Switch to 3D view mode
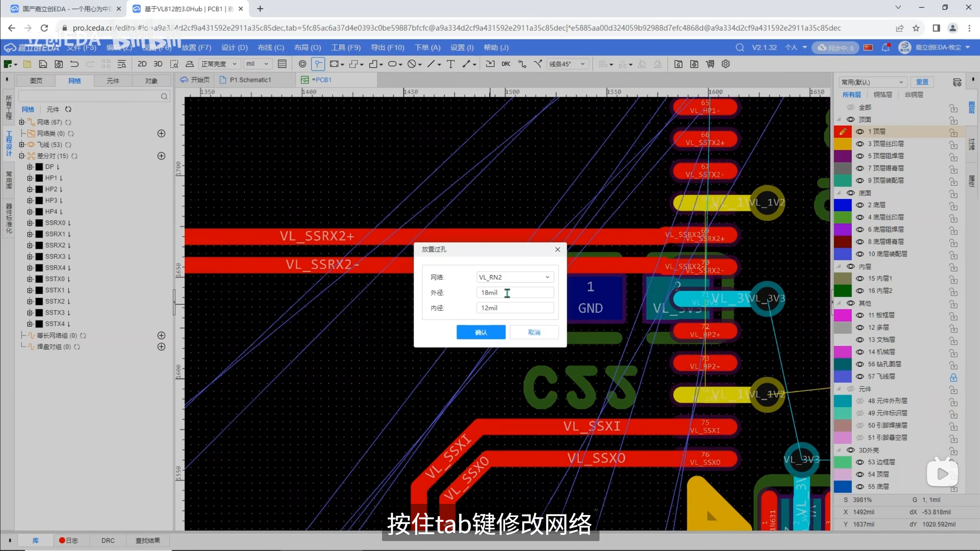Screen dimensions: 980x551 click(x=158, y=64)
